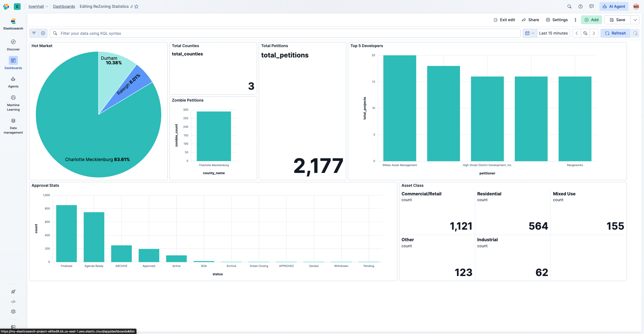Zoom out the time range
Viewport: 644px width, 334px height.
(585, 33)
